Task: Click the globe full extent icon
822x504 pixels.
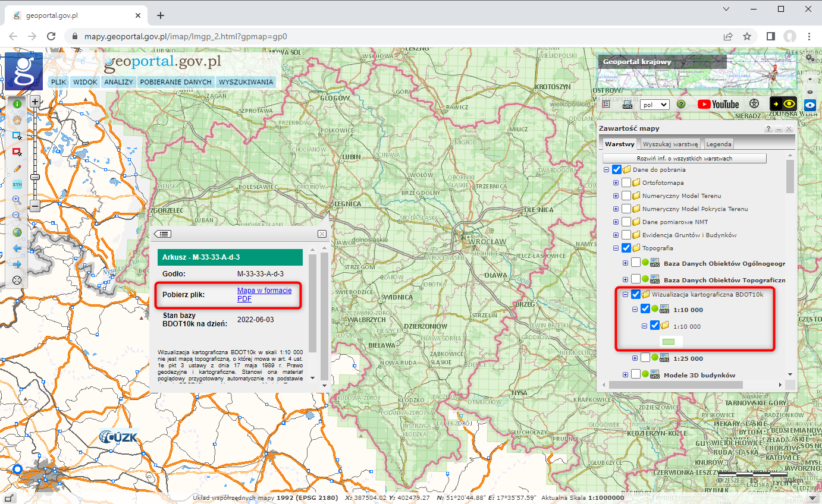Action: pos(17,232)
